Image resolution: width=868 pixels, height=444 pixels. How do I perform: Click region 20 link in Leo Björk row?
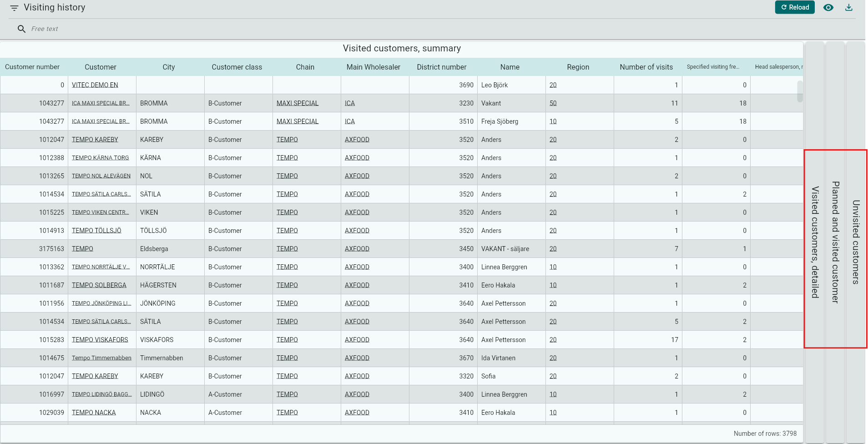point(553,85)
